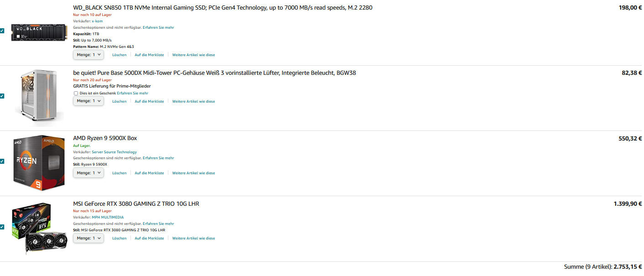Move AMD Ryzen 9 'Auf die Merkliste'
644x276 pixels.
(149, 173)
